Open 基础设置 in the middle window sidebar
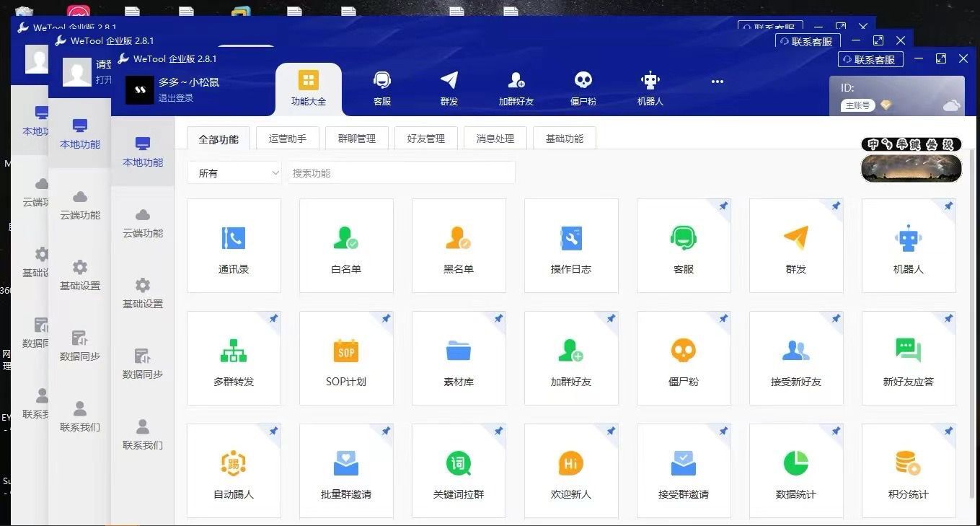 [x=80, y=276]
